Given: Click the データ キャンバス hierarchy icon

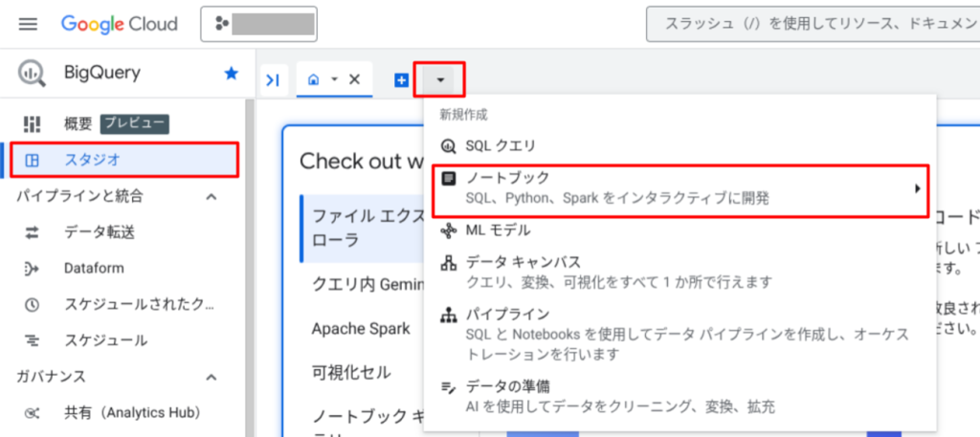Looking at the screenshot, I should (x=448, y=262).
